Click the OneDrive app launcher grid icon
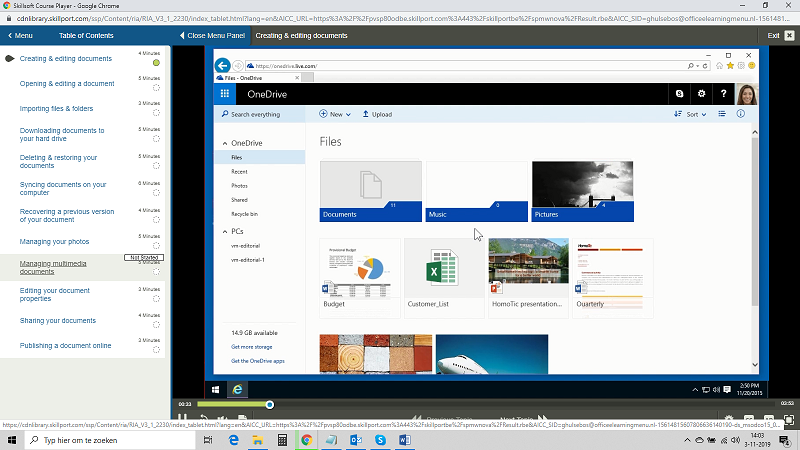Viewport: 800px width, 450px height. (224, 94)
